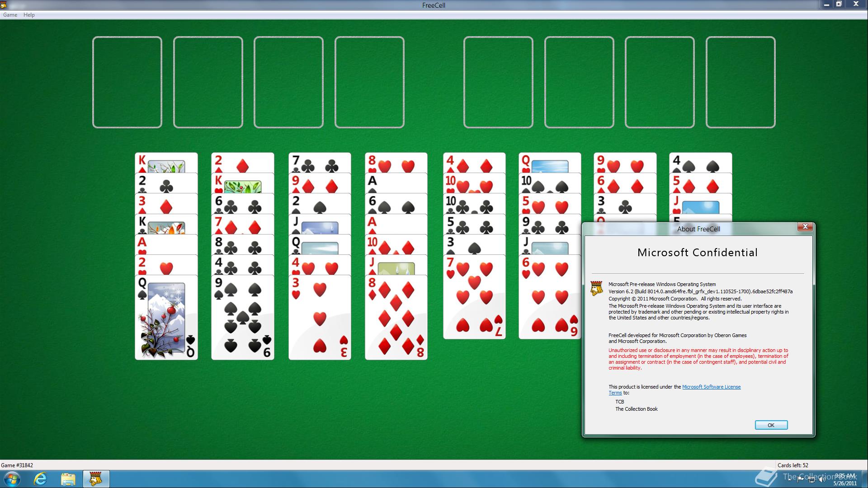
Task: Click the King of hearts in second column
Action: click(243, 183)
